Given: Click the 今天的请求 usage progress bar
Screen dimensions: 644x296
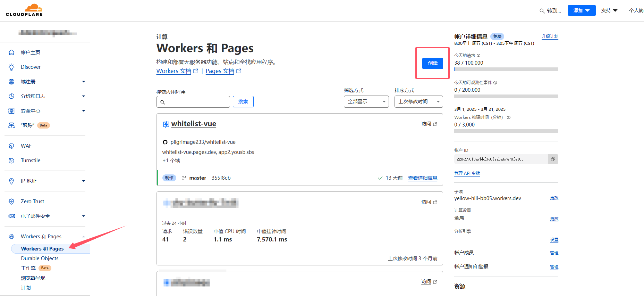Looking at the screenshot, I should coord(506,69).
